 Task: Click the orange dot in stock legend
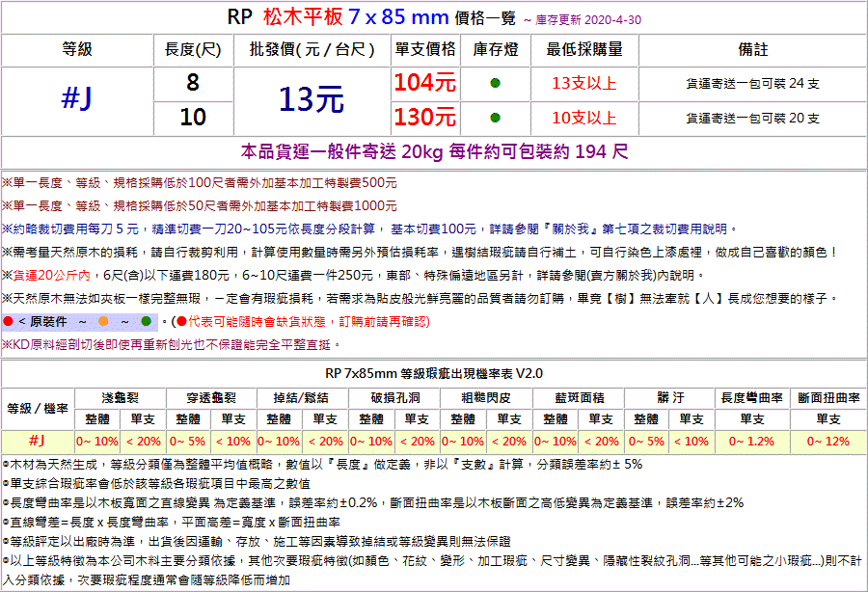pos(103,321)
